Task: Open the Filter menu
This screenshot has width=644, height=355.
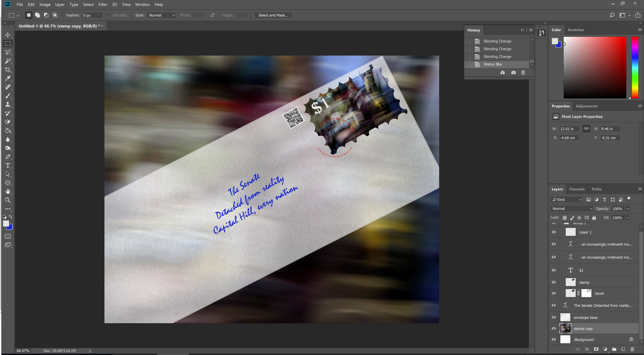Action: tap(102, 5)
